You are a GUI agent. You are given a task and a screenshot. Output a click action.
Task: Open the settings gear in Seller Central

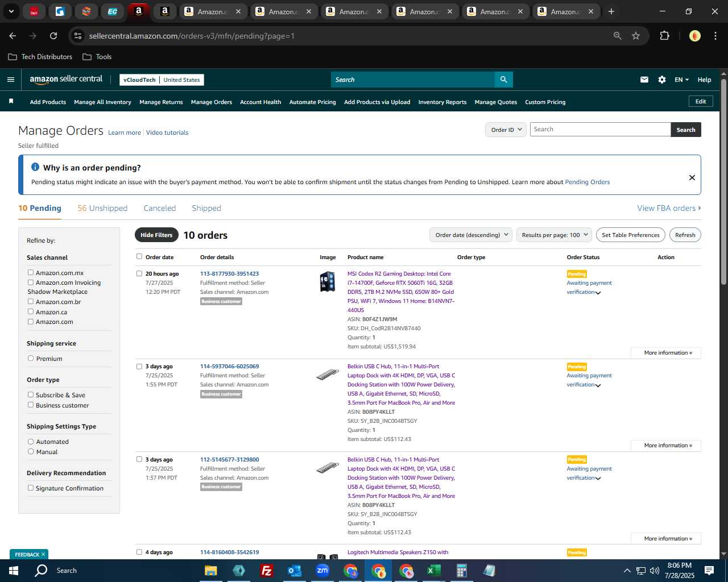pyautogui.click(x=662, y=80)
